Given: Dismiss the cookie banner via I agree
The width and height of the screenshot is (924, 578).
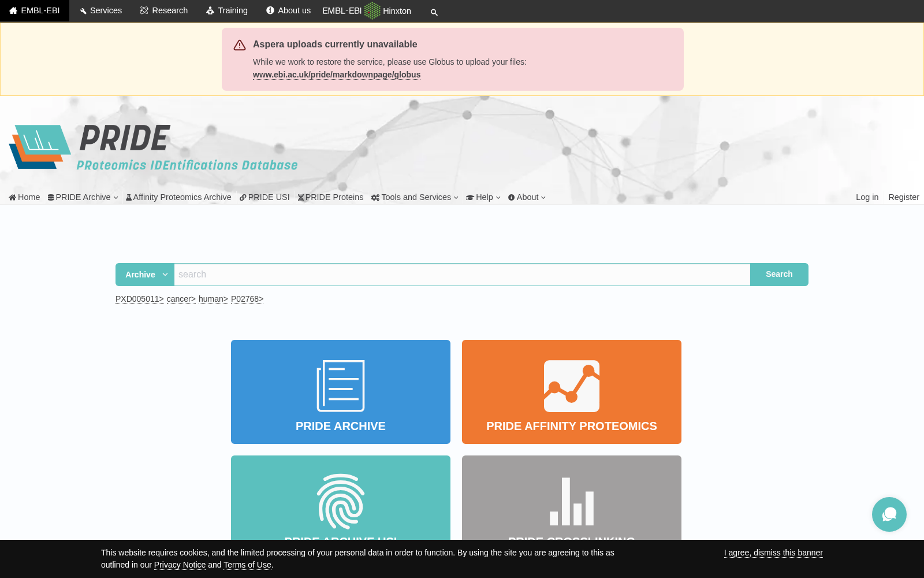Looking at the screenshot, I should (x=773, y=553).
